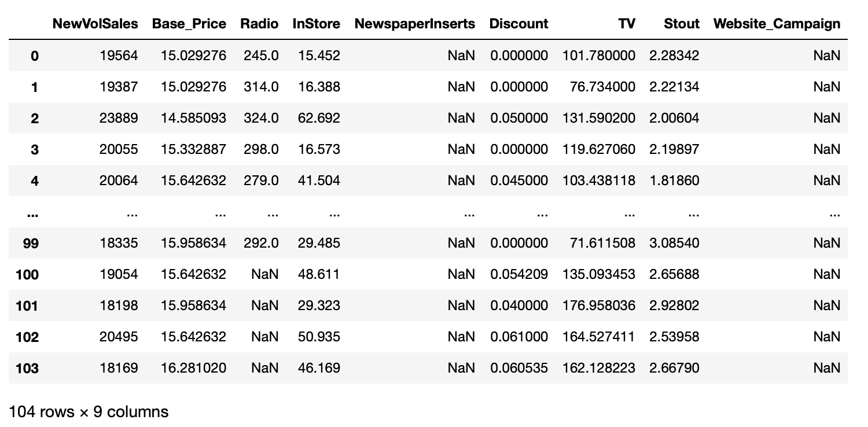Screen dimensions: 868x427
Task: Select the InStore column header
Action: click(x=317, y=24)
